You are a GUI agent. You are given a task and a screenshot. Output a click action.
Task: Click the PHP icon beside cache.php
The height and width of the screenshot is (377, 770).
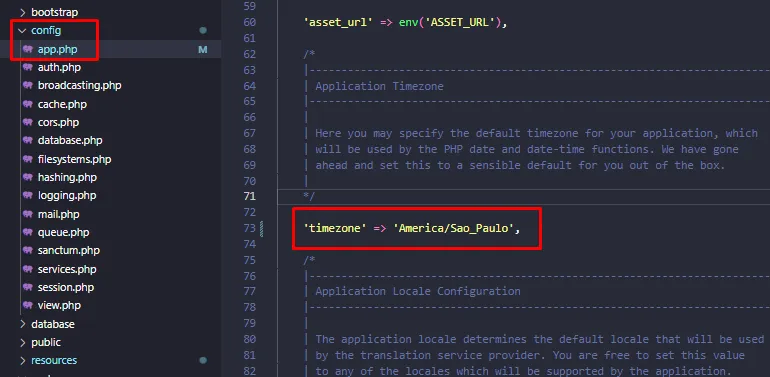click(28, 104)
